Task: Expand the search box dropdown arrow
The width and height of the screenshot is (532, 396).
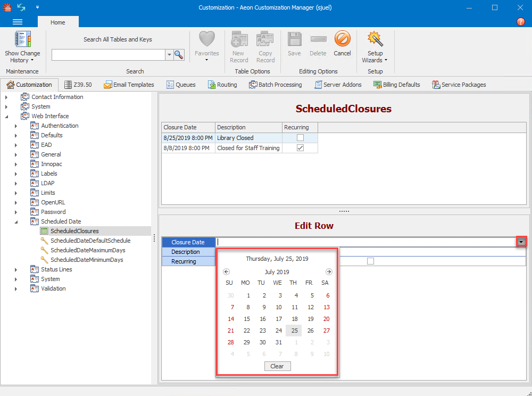Action: 169,55
